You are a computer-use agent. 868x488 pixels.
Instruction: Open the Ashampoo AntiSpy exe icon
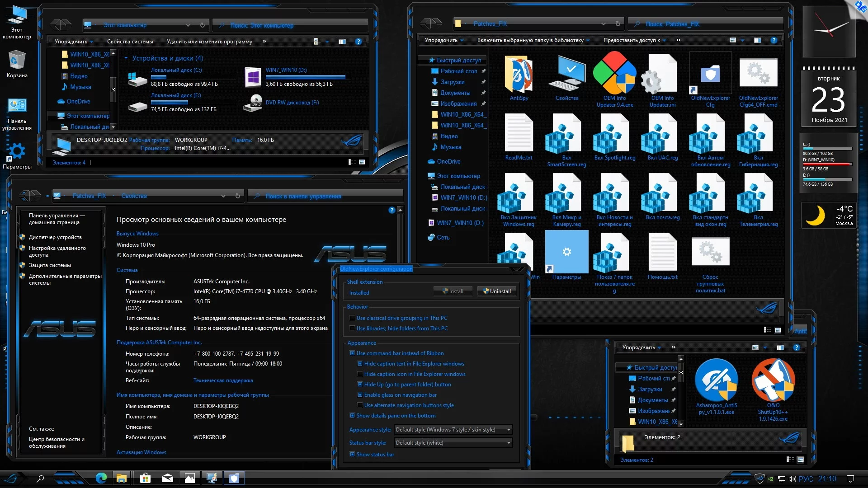(x=716, y=380)
